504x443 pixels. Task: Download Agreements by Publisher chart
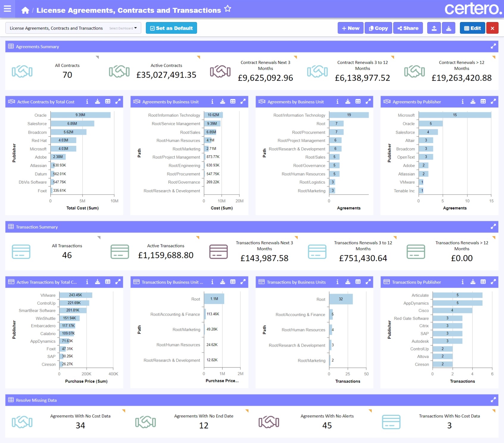[x=473, y=102]
